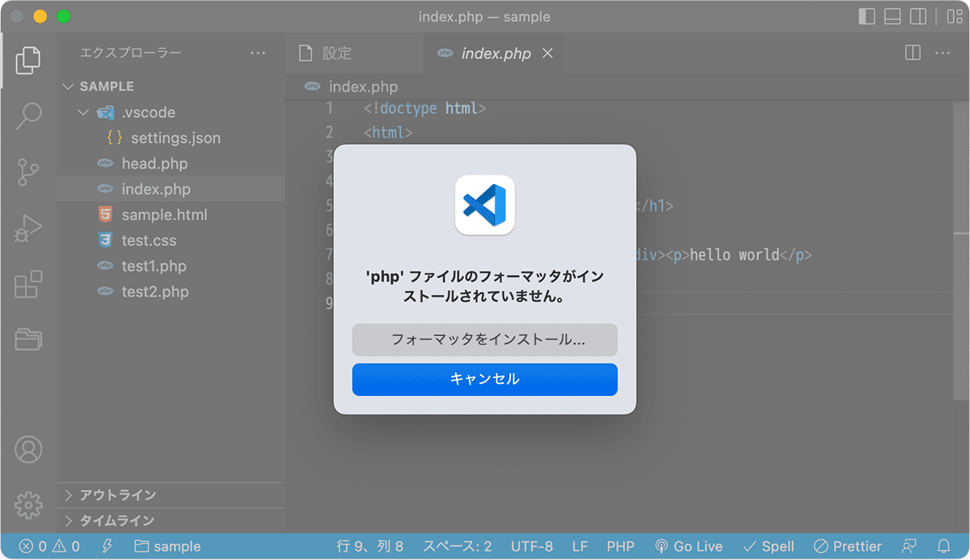Close the index.php editor tab

tap(547, 53)
